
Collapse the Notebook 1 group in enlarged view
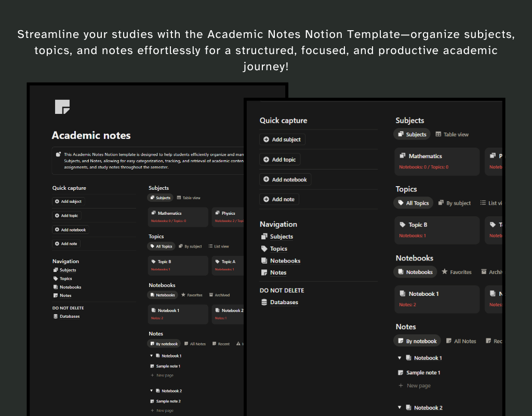pyautogui.click(x=400, y=358)
